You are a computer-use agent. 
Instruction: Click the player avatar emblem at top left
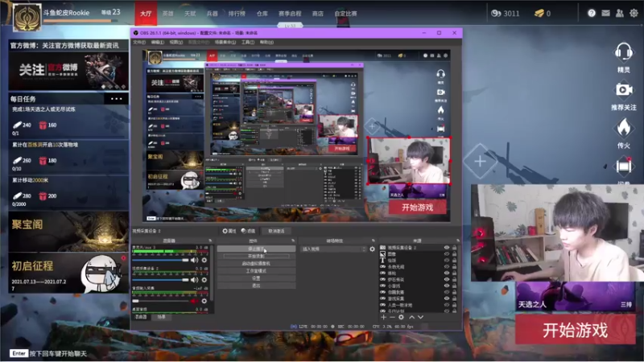(x=27, y=17)
